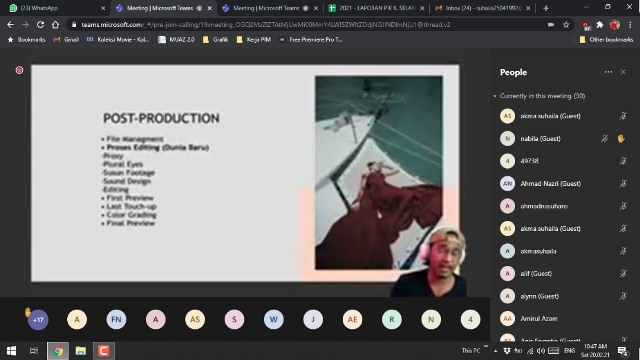Open the Kerja PIM bookmark folder

point(253,40)
